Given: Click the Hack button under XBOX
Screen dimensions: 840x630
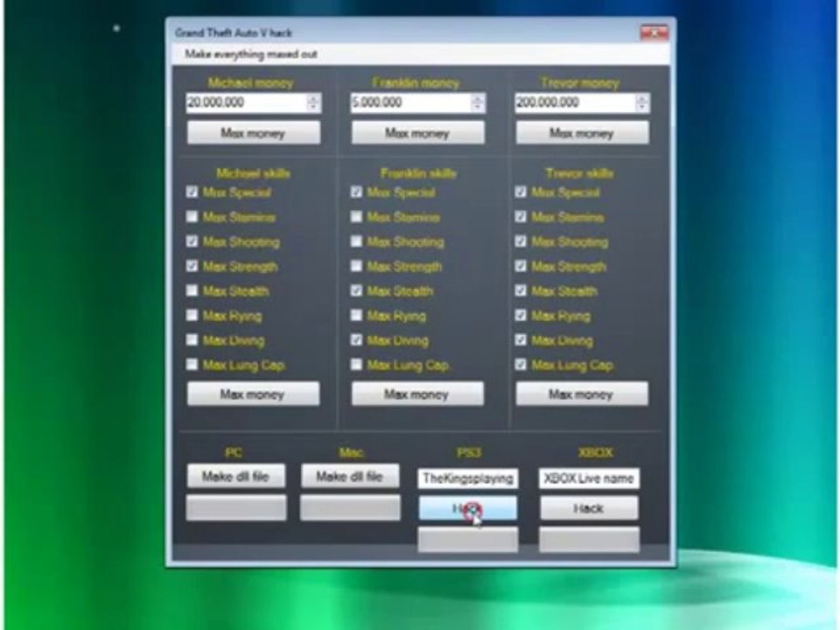Looking at the screenshot, I should pyautogui.click(x=589, y=508).
